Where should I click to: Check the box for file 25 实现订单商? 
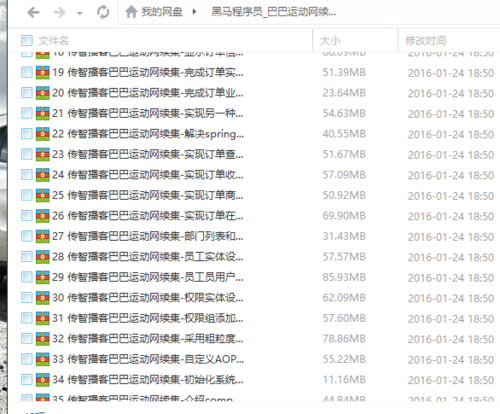27,195
